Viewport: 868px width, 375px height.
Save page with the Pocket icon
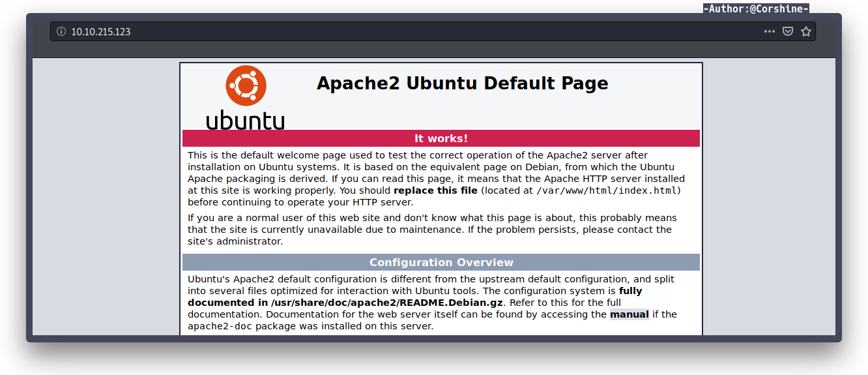point(788,31)
